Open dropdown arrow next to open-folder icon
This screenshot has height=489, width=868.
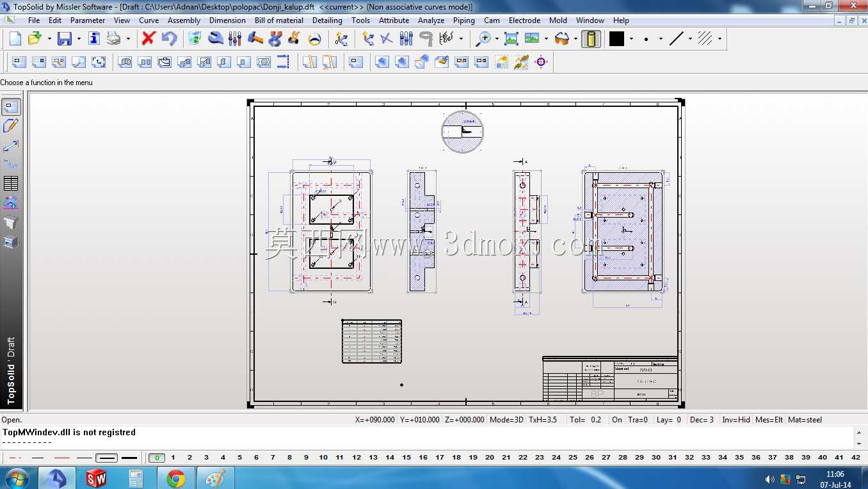(49, 39)
